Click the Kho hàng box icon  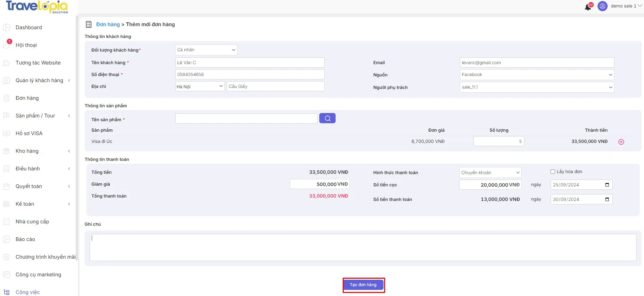click(x=6, y=151)
